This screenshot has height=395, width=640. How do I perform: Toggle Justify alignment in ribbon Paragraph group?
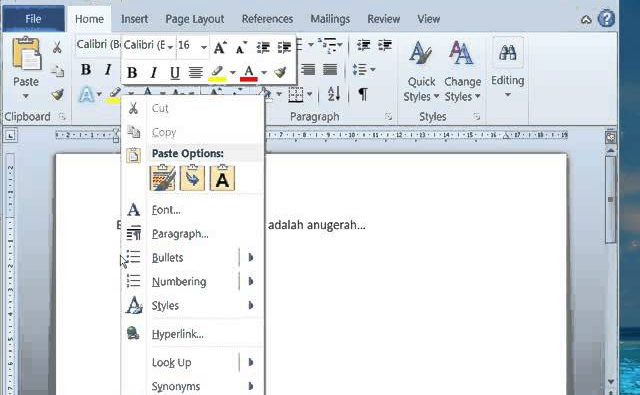pyautogui.click(x=330, y=69)
